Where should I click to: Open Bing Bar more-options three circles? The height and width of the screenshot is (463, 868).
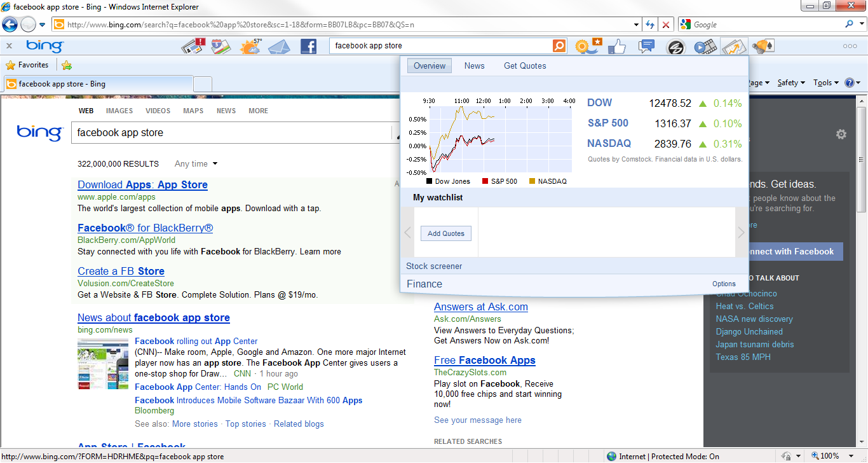click(x=850, y=46)
